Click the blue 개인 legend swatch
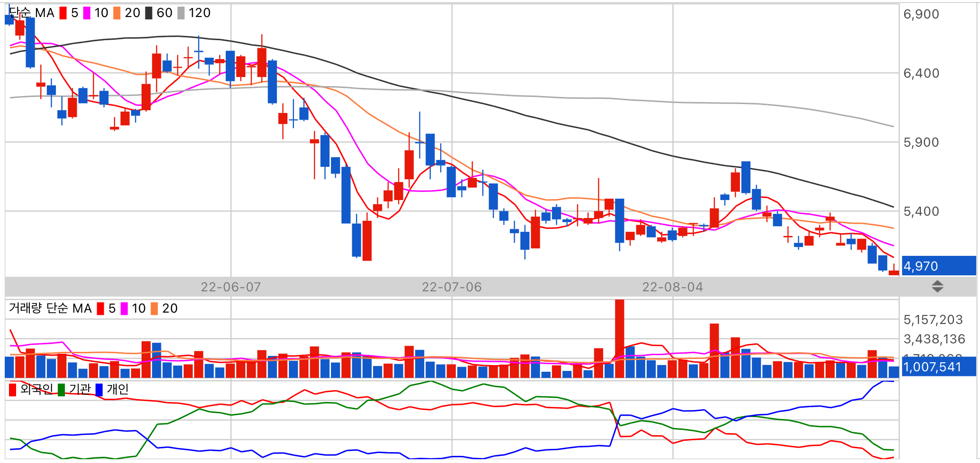 pos(99,390)
